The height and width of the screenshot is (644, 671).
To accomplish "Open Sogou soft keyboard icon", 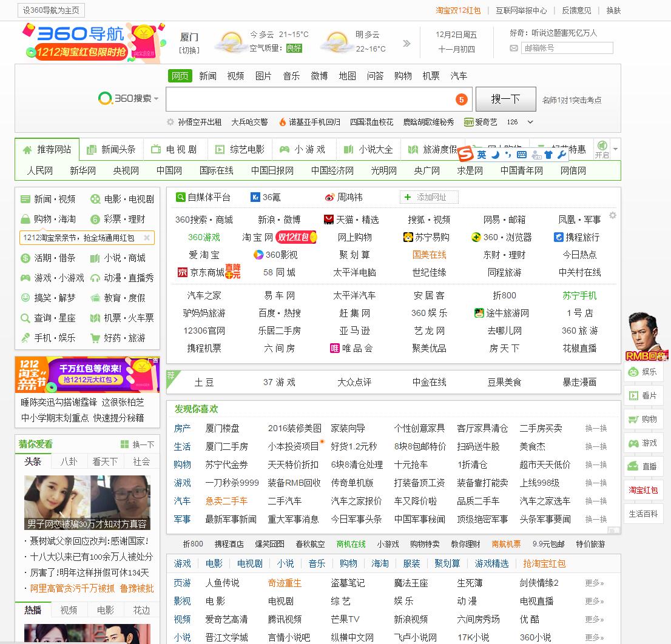I will [522, 155].
